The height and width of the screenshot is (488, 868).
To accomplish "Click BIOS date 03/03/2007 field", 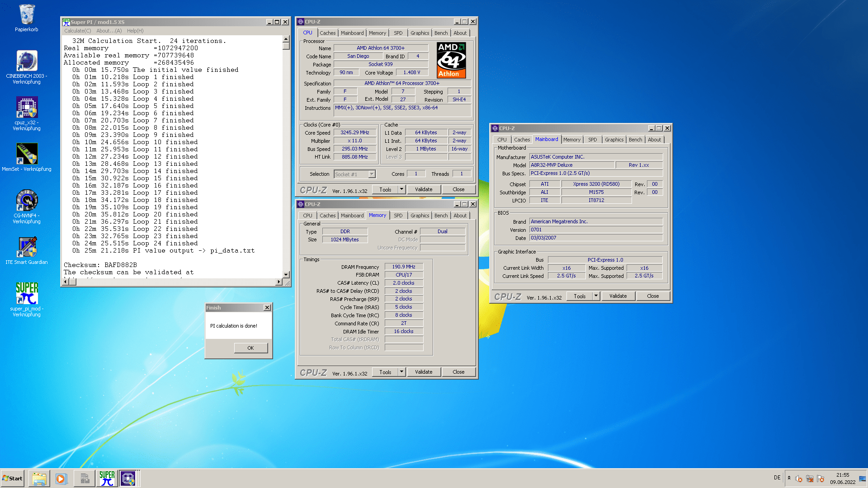I will point(596,238).
